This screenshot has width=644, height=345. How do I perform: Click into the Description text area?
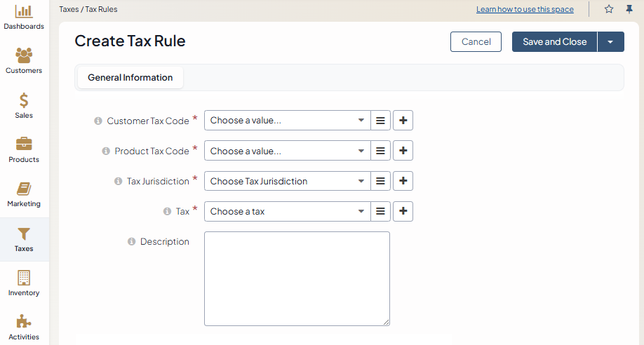tap(297, 278)
